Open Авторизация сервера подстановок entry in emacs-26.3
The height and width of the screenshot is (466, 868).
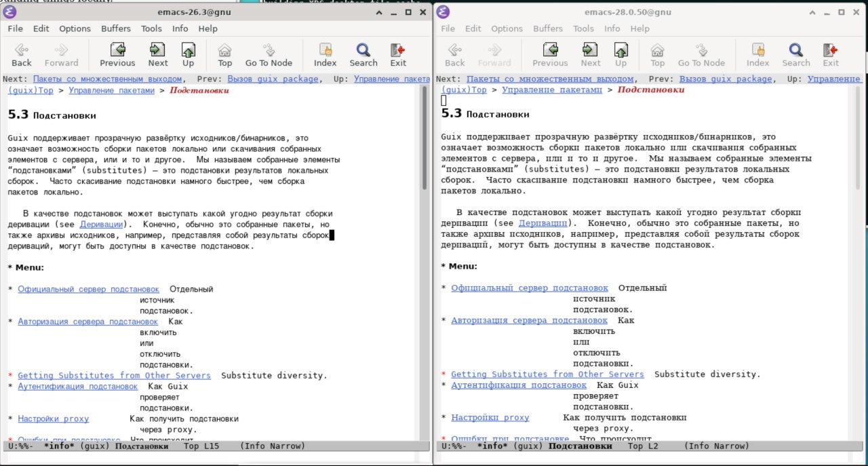pos(87,322)
